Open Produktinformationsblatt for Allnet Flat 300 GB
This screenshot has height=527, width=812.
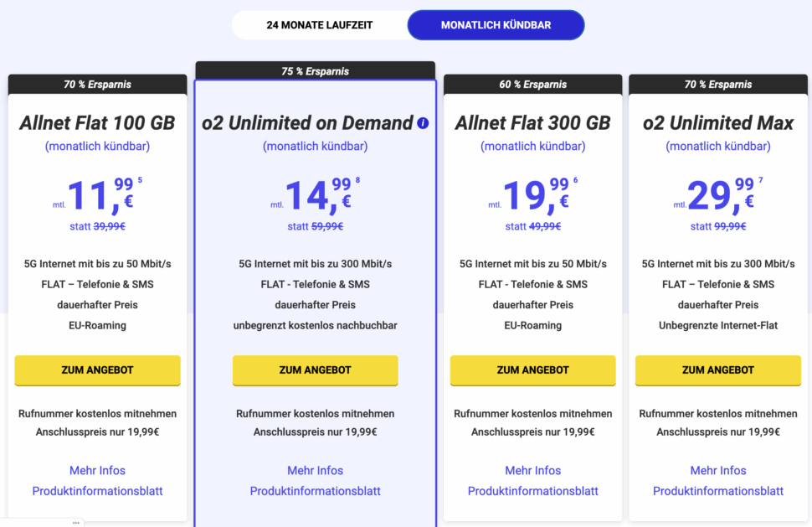coord(532,493)
